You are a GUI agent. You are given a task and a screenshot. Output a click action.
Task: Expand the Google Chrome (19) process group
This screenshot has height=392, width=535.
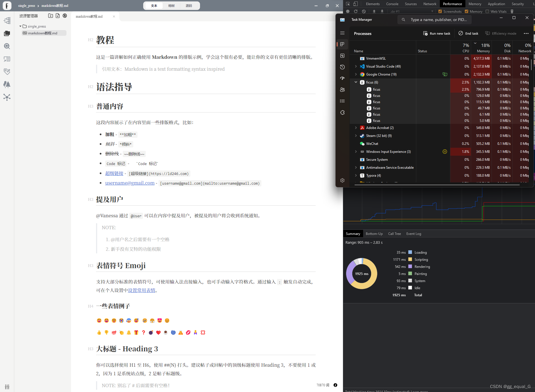pos(356,74)
